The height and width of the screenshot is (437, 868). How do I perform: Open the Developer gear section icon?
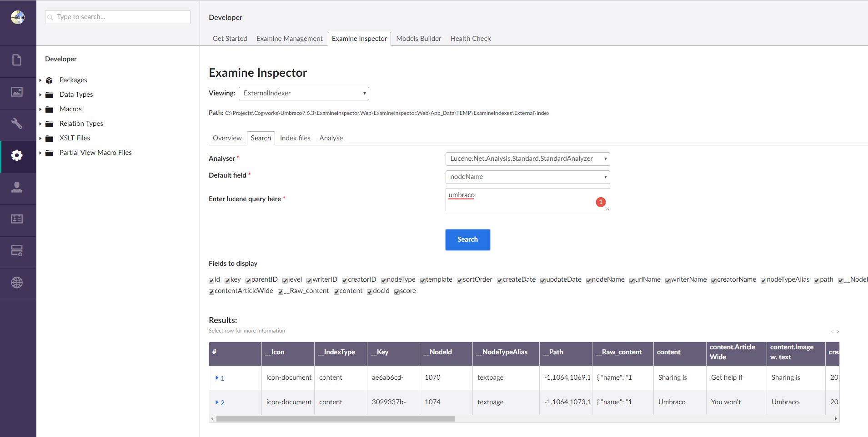17,155
